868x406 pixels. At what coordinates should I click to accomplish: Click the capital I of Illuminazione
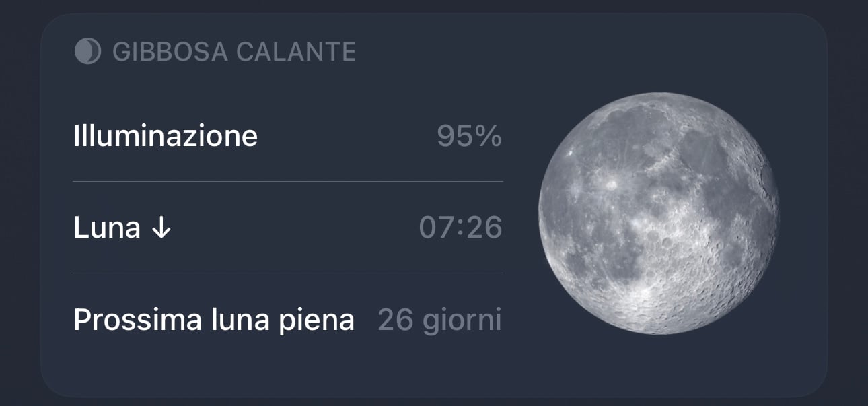(76, 136)
